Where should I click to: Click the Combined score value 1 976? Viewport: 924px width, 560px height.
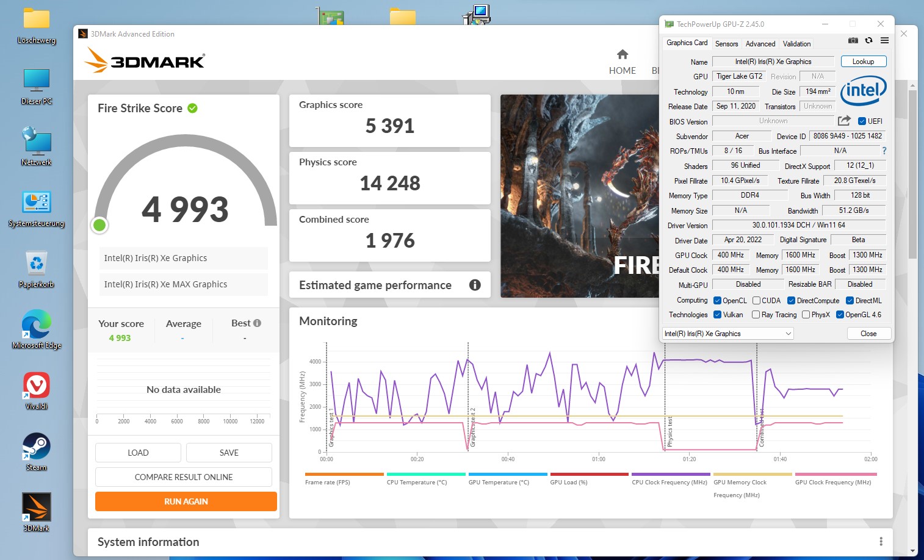coord(390,240)
